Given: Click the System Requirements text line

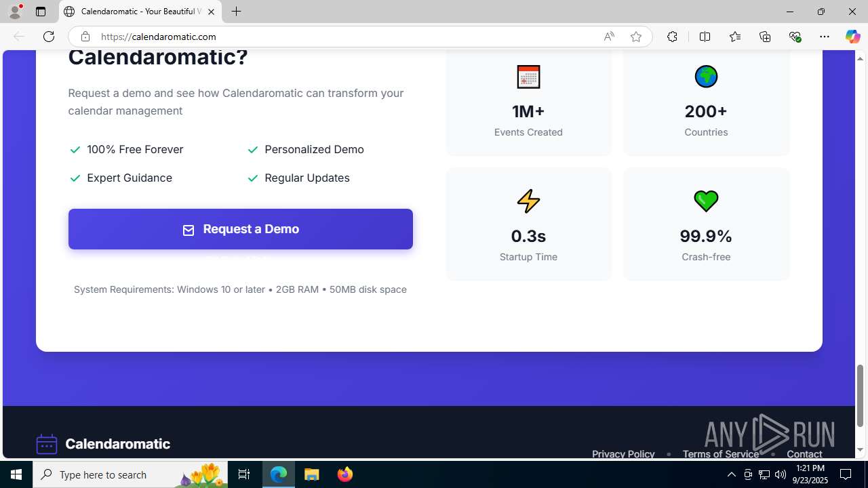Looking at the screenshot, I should pos(240,289).
